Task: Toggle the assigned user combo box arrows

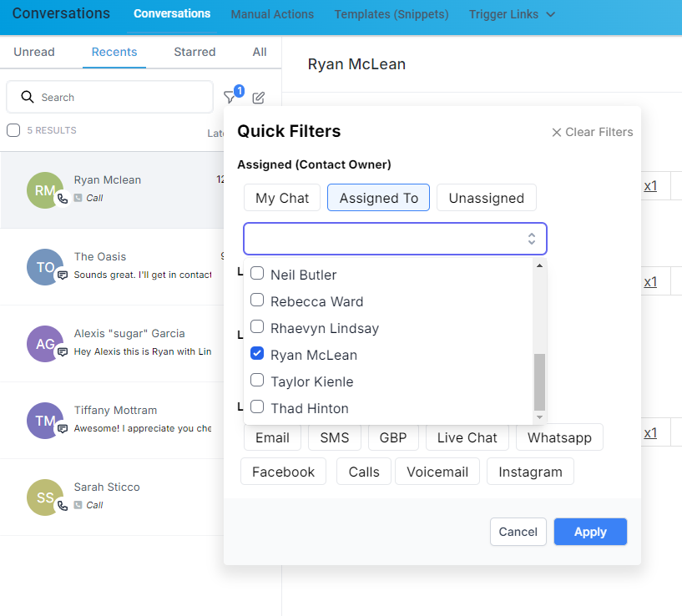Action: point(532,239)
